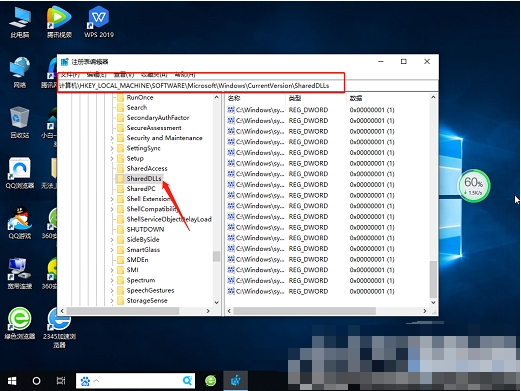Sort values by the 名称 column header
Image resolution: width=521 pixels, height=391 pixels.
coord(255,98)
